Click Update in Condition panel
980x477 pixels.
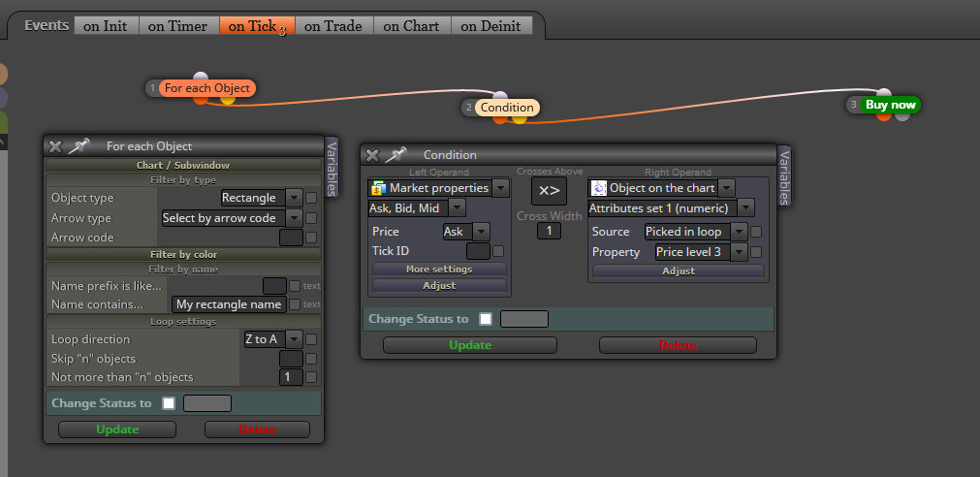470,345
